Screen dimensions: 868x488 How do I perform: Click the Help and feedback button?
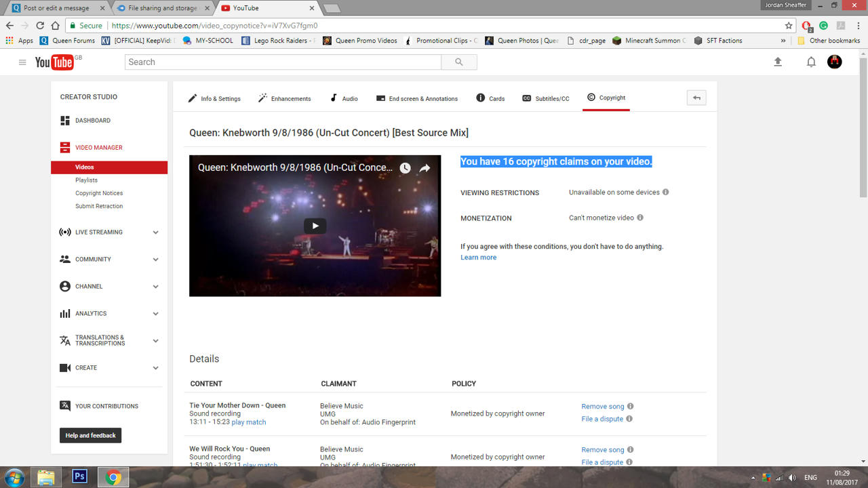[x=90, y=436]
